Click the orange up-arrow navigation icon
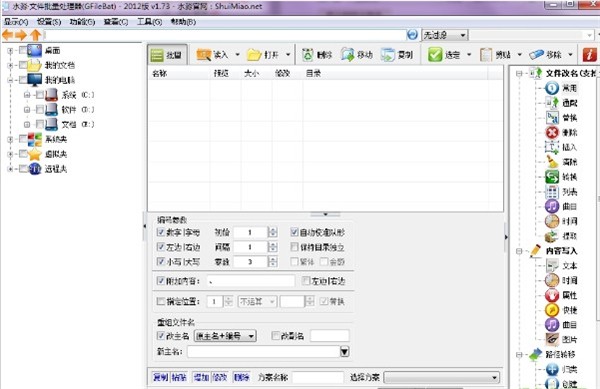Viewport: 600px width, 389px height. point(36,35)
